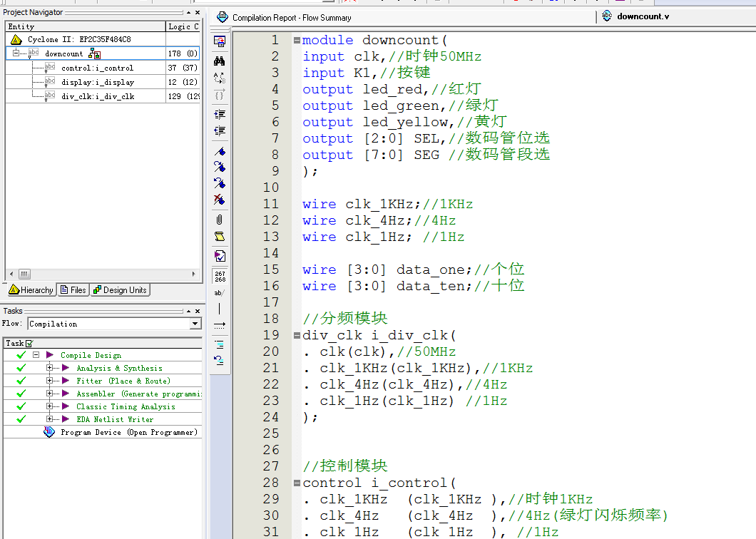Expand the EDA Netlist Writer task

(x=49, y=419)
